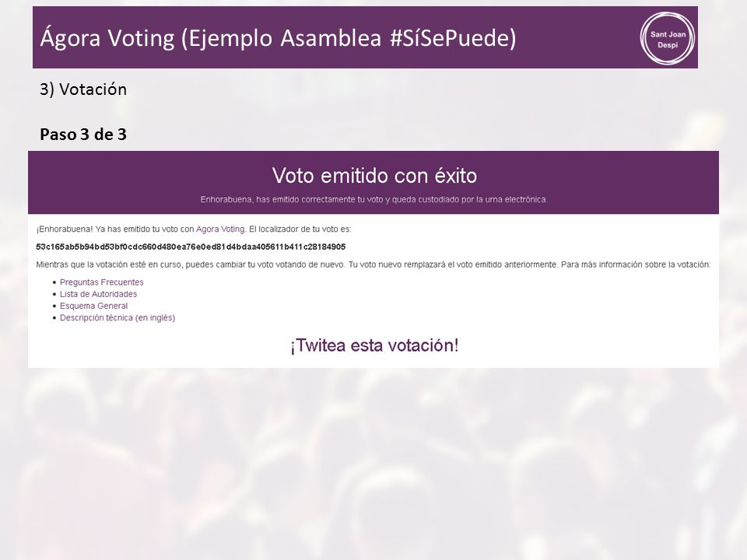Click the paragraph about changing your vote
The width and height of the screenshot is (747, 560).
coord(373,264)
